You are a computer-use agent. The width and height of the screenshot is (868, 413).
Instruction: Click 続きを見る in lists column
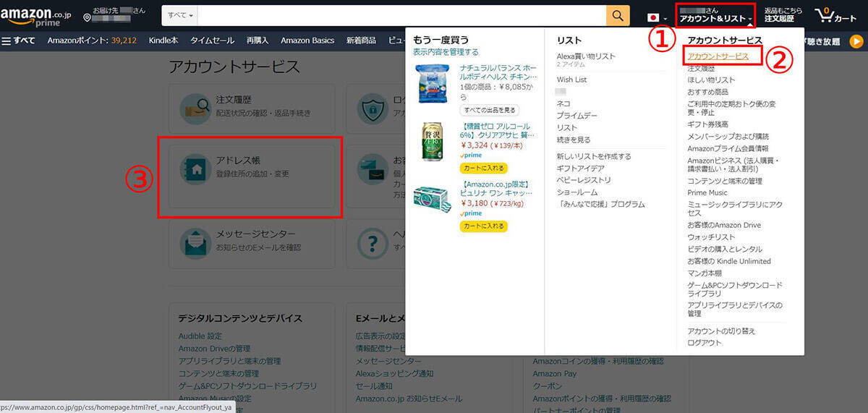574,140
